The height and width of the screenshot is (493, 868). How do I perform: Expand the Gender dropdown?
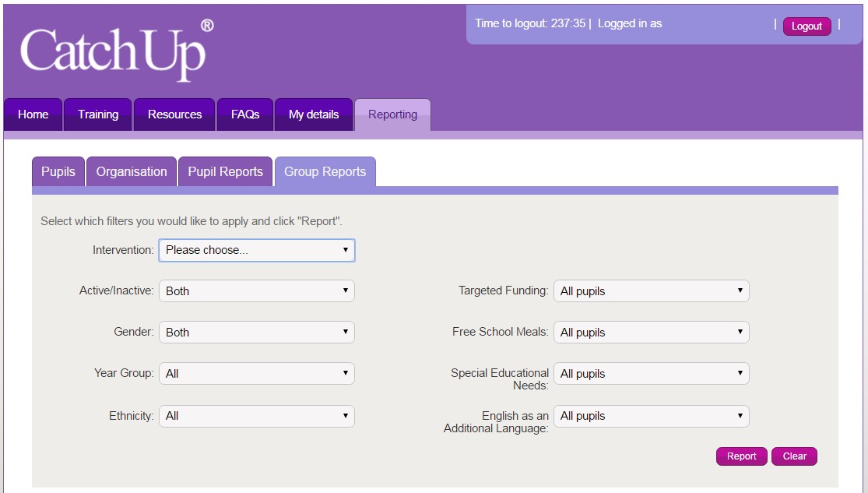257,333
